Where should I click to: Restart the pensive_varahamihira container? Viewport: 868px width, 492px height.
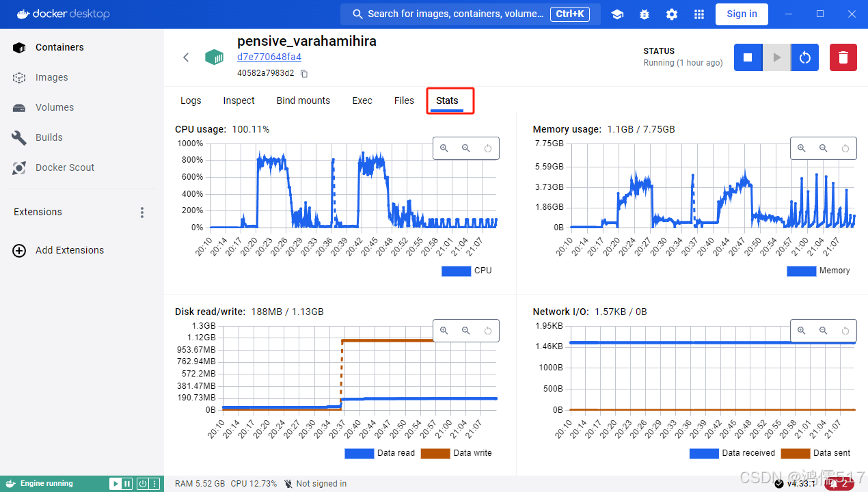click(805, 57)
